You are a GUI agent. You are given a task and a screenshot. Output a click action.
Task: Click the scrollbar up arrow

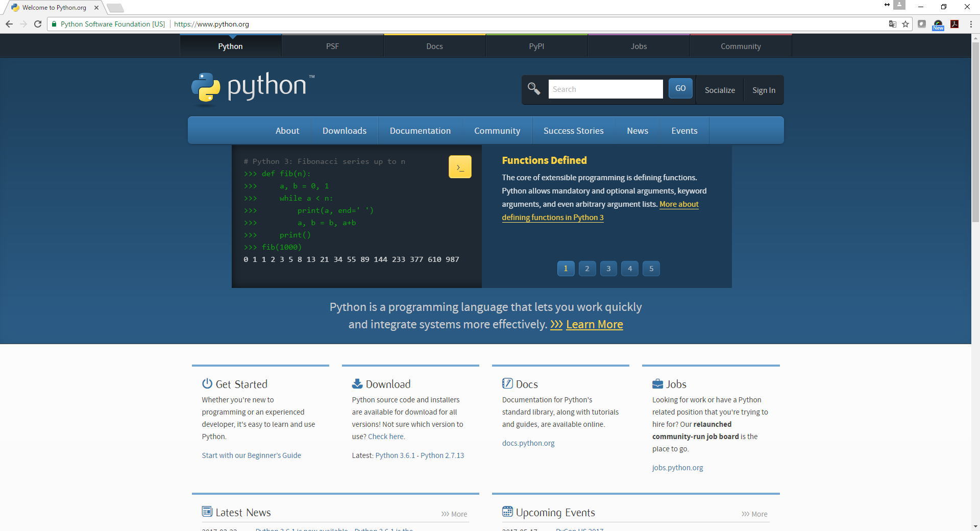pyautogui.click(x=975, y=38)
